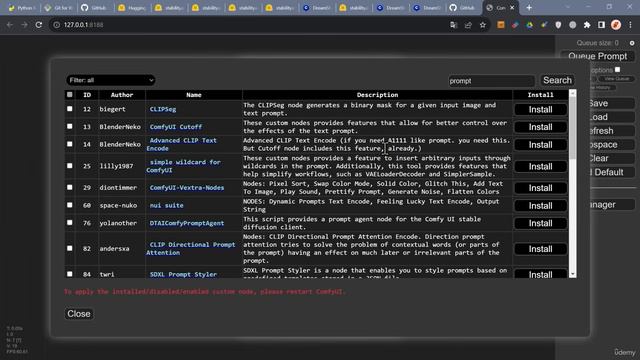Install ComfyUI-Vextra-Nodes
Screen dimensions: 640x360
pyautogui.click(x=540, y=188)
